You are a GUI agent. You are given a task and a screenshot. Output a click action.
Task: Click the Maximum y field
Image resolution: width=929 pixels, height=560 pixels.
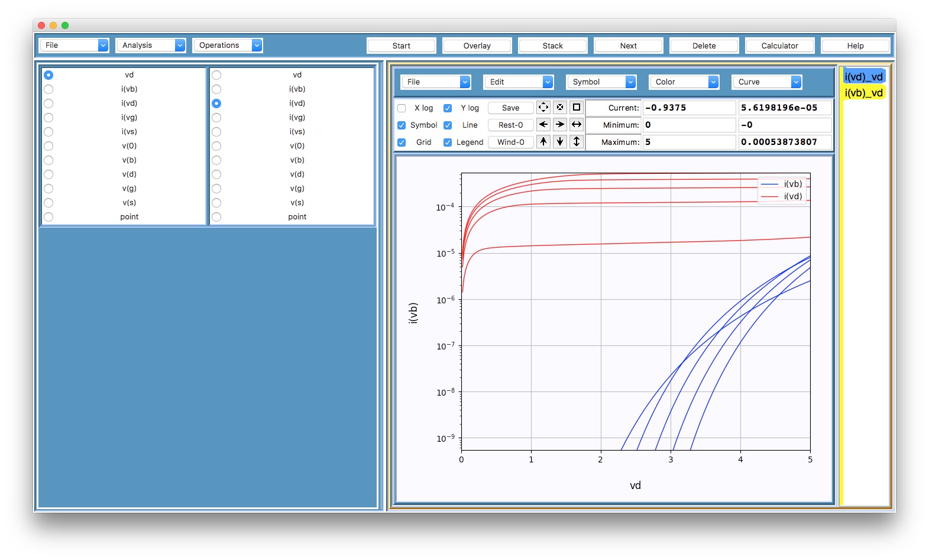785,142
